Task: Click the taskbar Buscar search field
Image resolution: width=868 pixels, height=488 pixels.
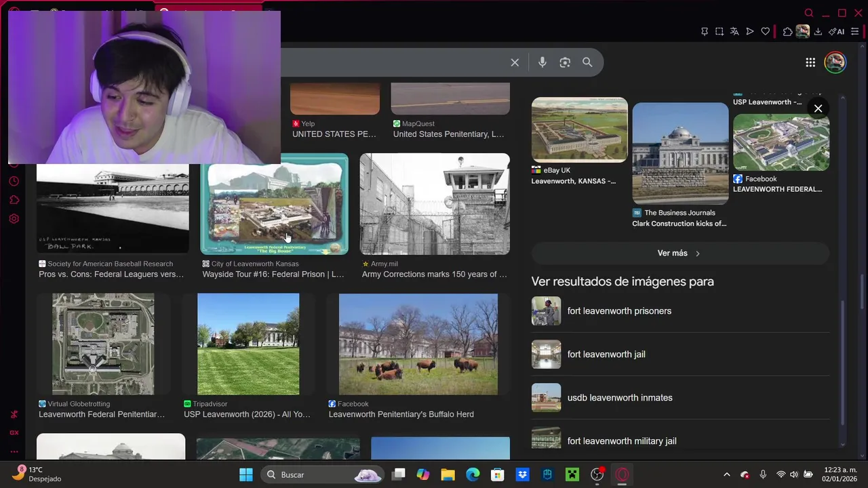Action: coord(323,474)
